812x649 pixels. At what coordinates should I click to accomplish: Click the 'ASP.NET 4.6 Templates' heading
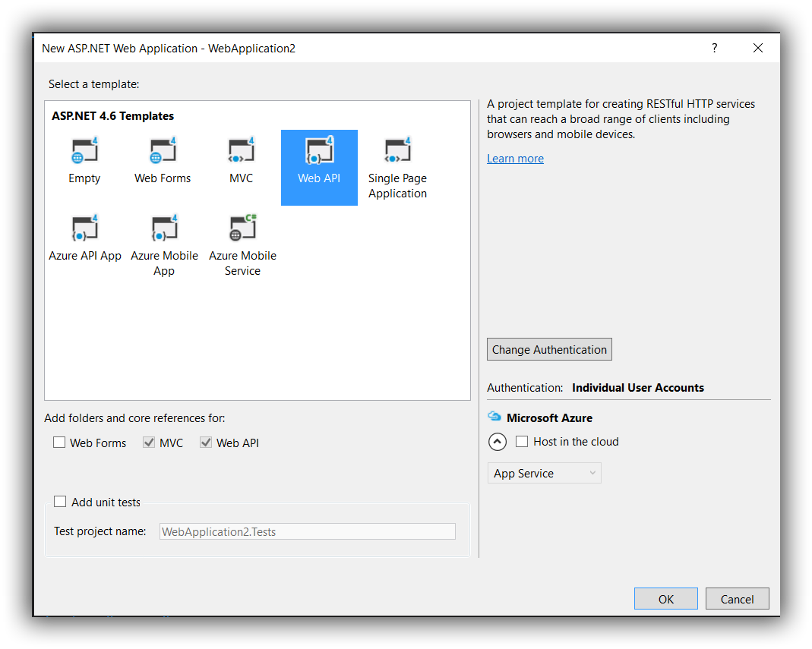point(113,116)
